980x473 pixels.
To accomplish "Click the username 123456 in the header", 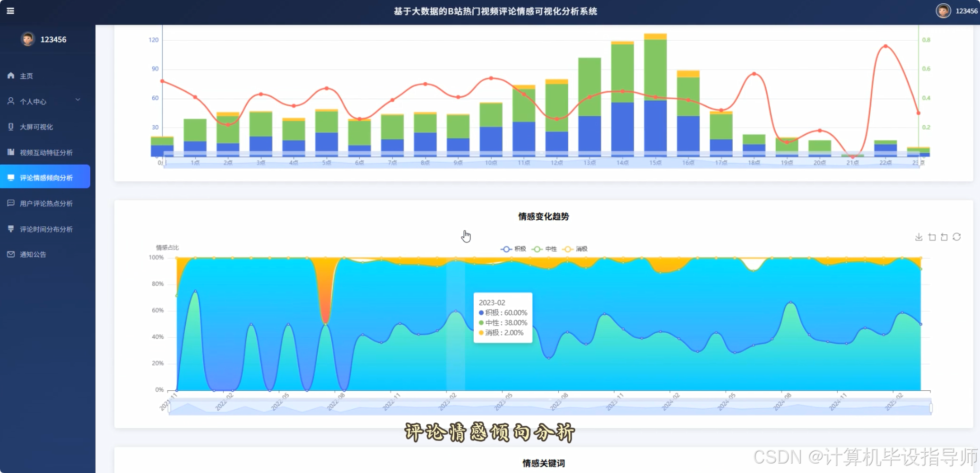I will [966, 11].
